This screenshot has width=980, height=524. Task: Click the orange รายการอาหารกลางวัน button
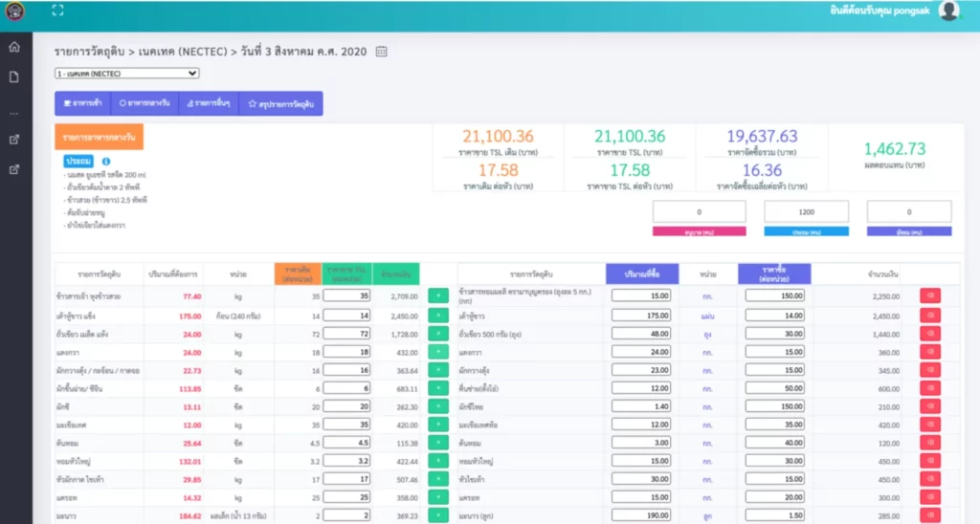[x=99, y=137]
